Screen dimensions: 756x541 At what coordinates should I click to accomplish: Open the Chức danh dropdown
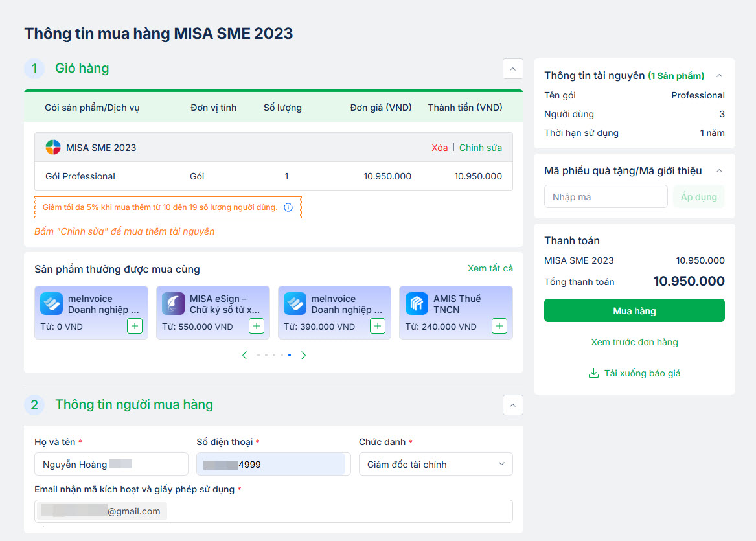tap(435, 464)
